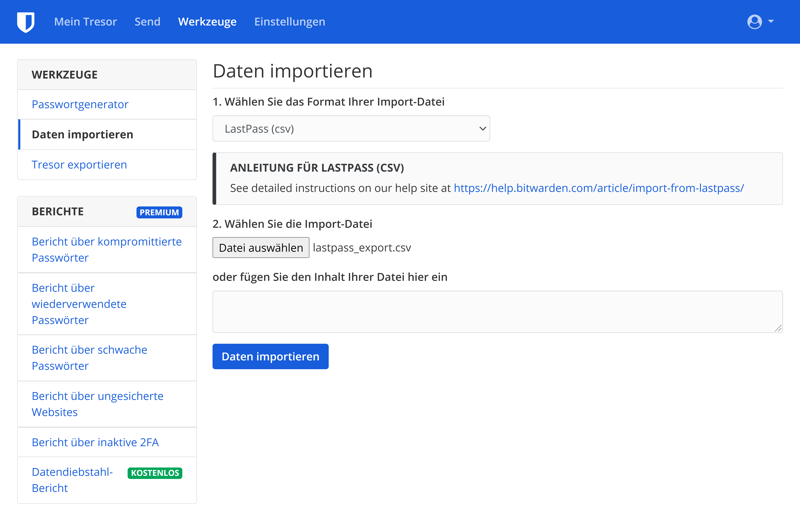Open the user account avatar menu
Screen dimensions: 800x513
pos(760,22)
